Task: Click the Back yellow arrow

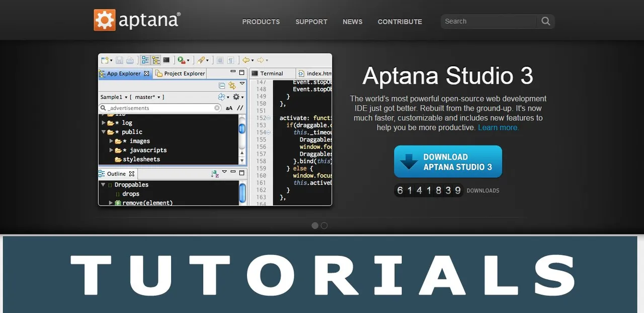Action: 246,60
